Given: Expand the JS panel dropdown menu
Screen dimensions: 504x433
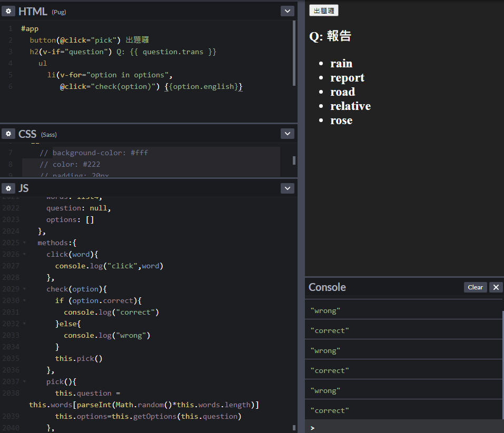Looking at the screenshot, I should coord(288,188).
